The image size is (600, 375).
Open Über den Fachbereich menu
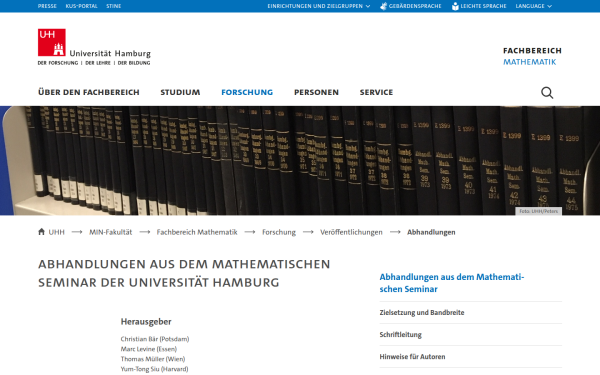pyautogui.click(x=89, y=92)
